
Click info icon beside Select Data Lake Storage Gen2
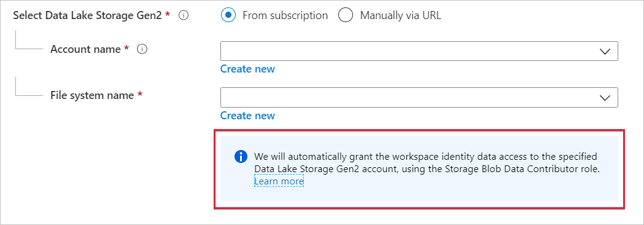click(184, 15)
